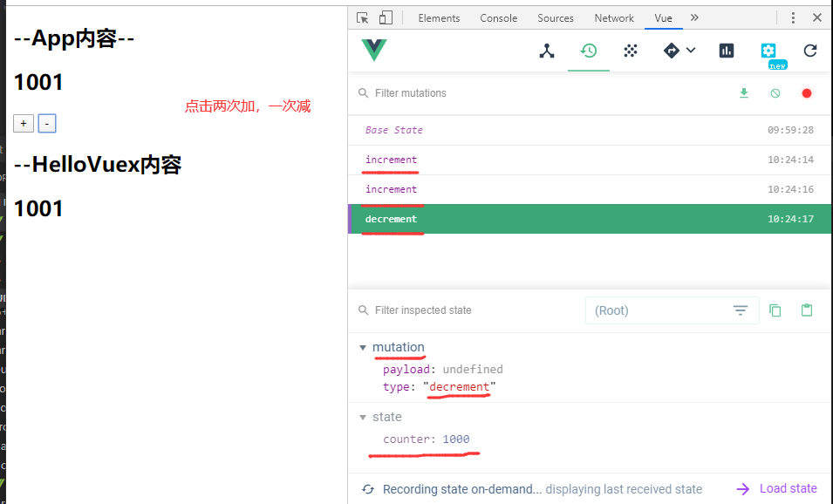
Task: Click the Commit All download icon
Action: point(744,93)
